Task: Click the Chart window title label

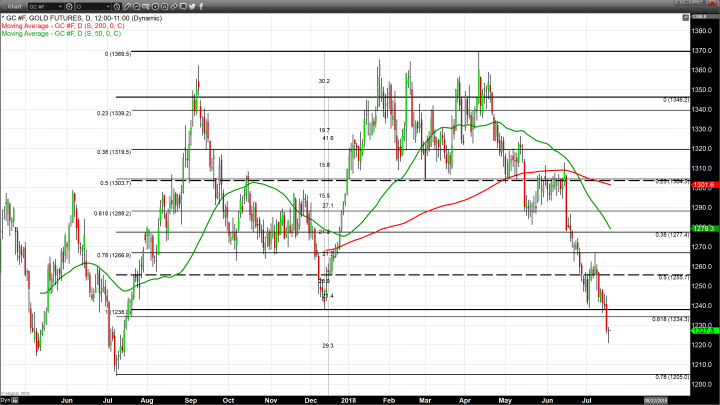Action: point(15,6)
